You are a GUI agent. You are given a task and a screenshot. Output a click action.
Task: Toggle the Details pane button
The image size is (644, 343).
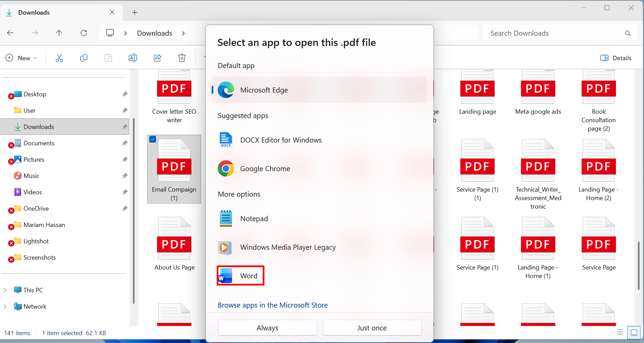click(616, 58)
